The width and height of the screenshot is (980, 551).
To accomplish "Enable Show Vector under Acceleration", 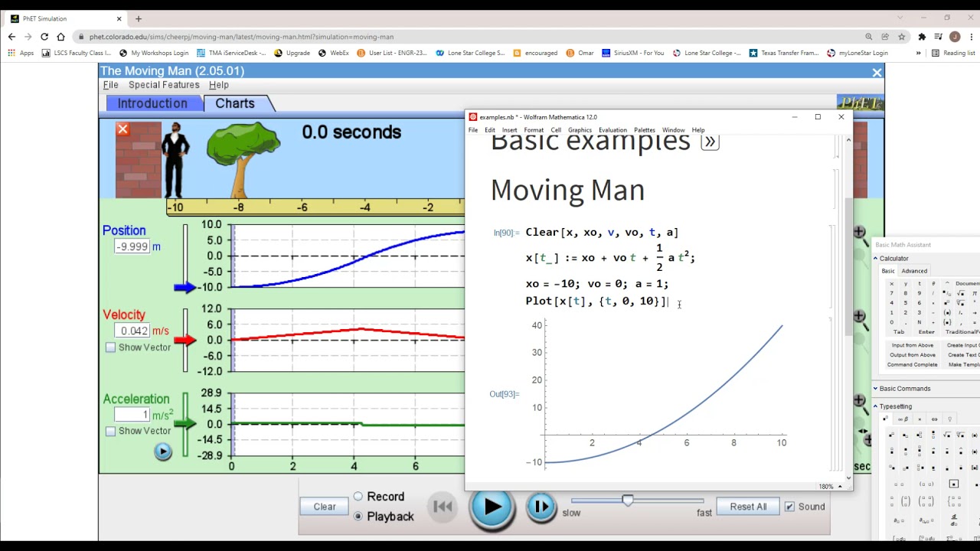I will pos(110,432).
